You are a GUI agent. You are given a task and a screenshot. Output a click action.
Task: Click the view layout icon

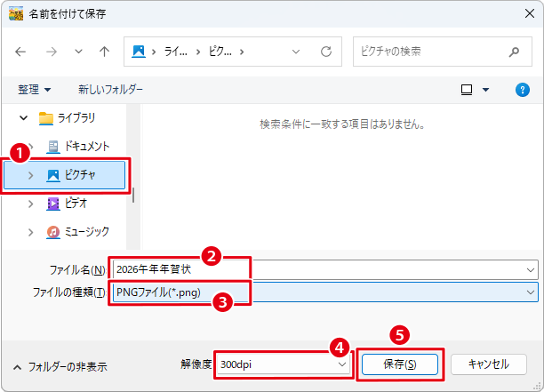pyautogui.click(x=467, y=90)
